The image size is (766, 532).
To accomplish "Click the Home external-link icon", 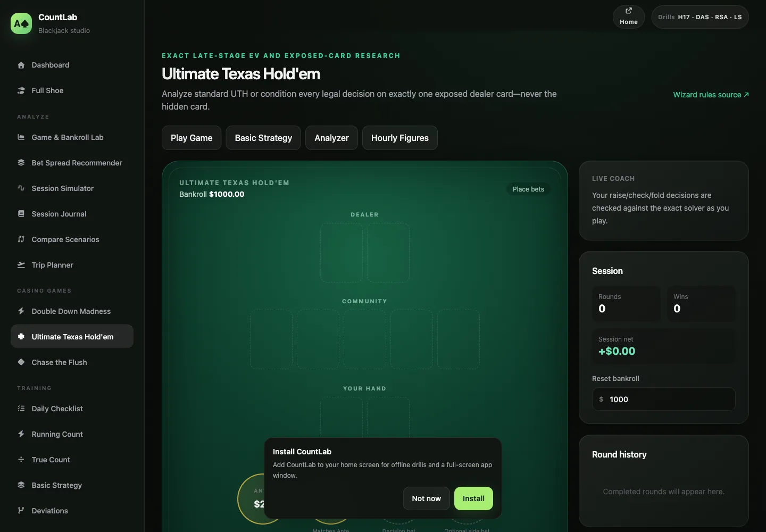I will pyautogui.click(x=629, y=11).
